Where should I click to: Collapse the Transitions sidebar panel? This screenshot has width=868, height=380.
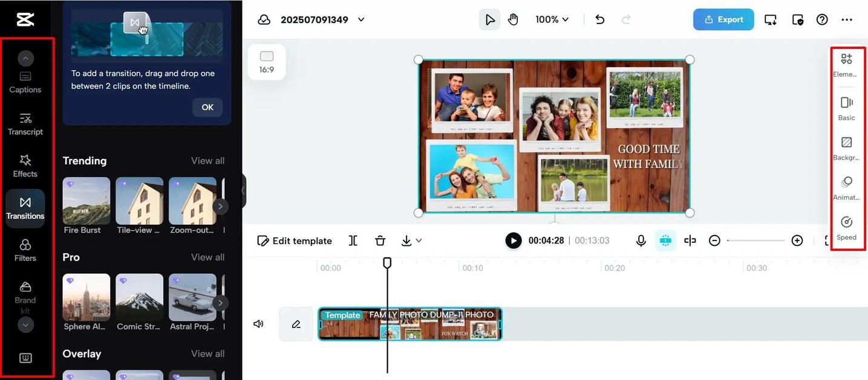(243, 190)
